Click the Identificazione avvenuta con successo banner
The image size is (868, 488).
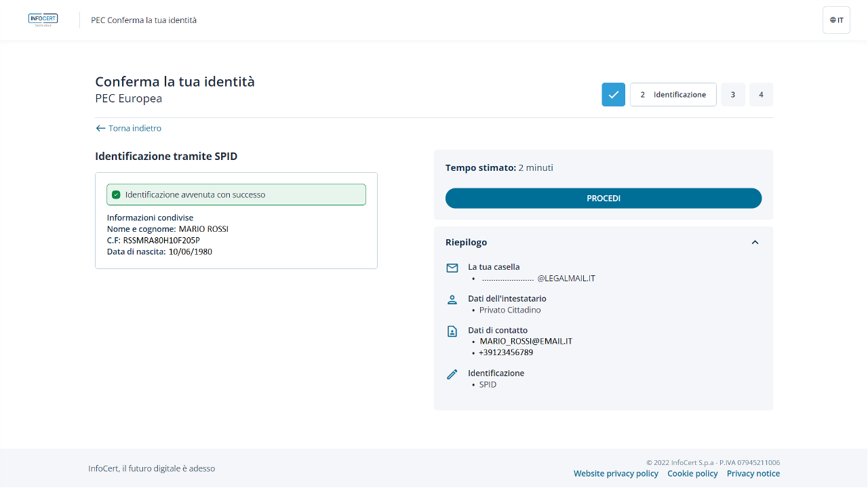(236, 195)
